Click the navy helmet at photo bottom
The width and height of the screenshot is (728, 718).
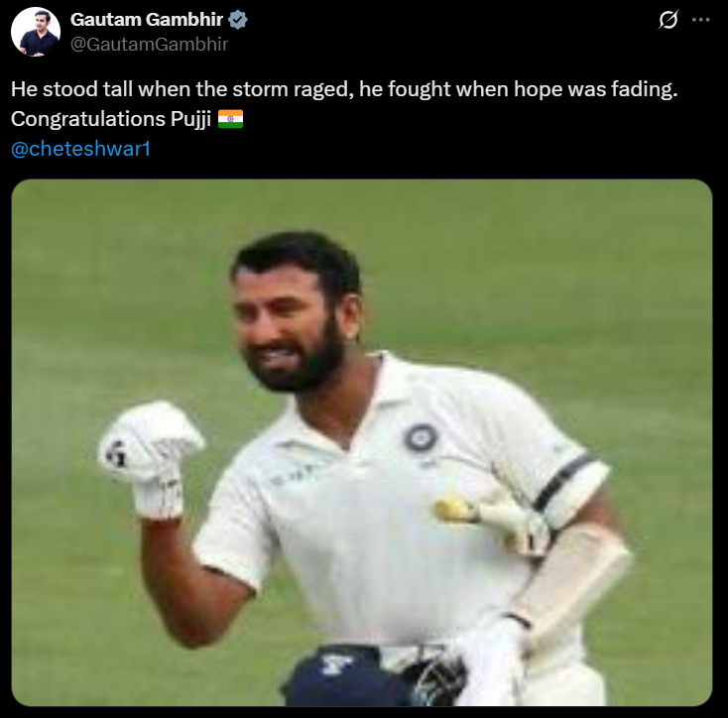[353, 675]
